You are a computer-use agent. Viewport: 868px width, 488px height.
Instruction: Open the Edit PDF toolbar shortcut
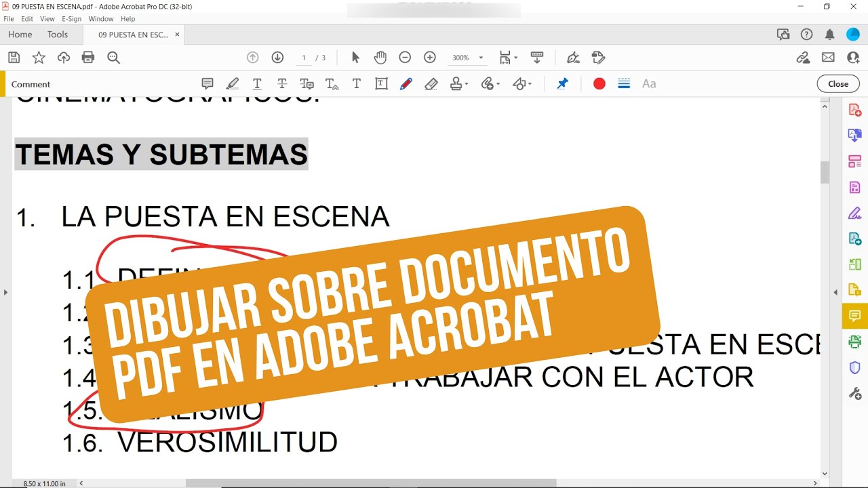coord(598,58)
